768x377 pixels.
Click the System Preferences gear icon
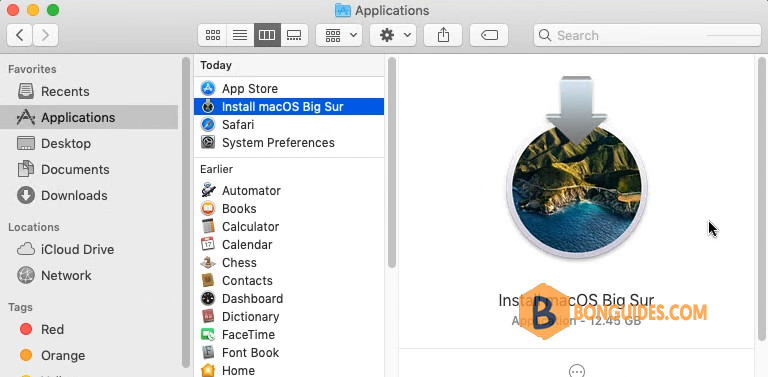click(x=208, y=142)
